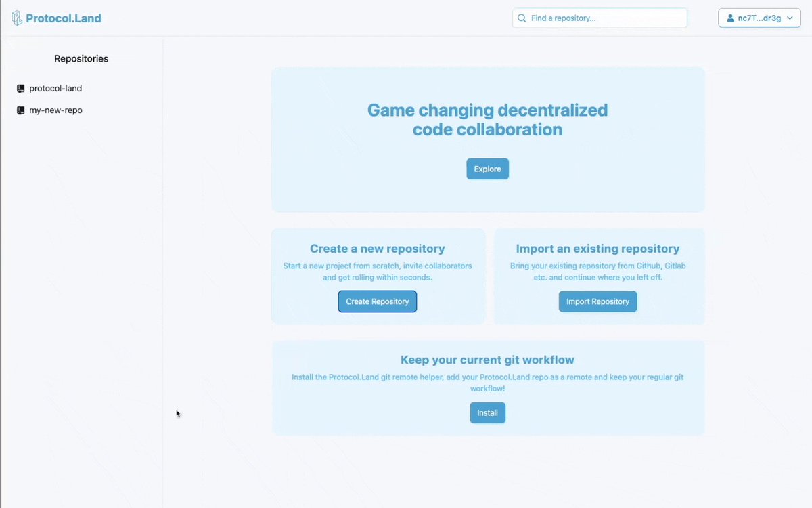812x508 pixels.
Task: Click the magnifier icon in search box
Action: click(522, 18)
